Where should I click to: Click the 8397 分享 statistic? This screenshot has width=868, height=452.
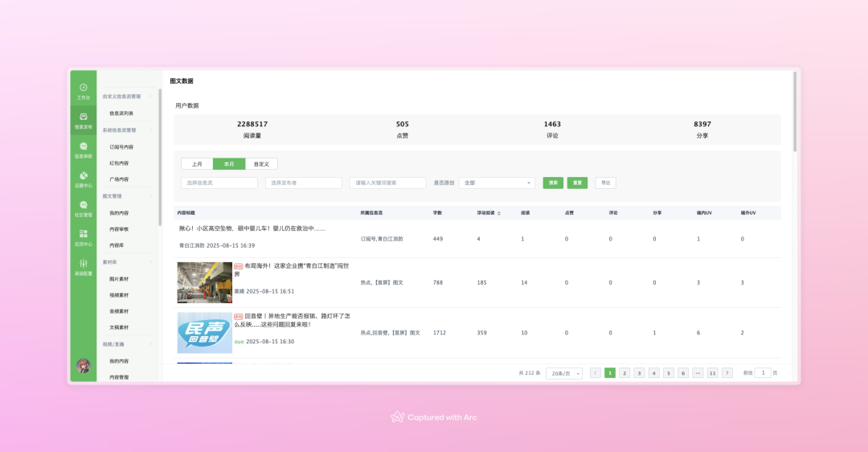click(x=702, y=129)
